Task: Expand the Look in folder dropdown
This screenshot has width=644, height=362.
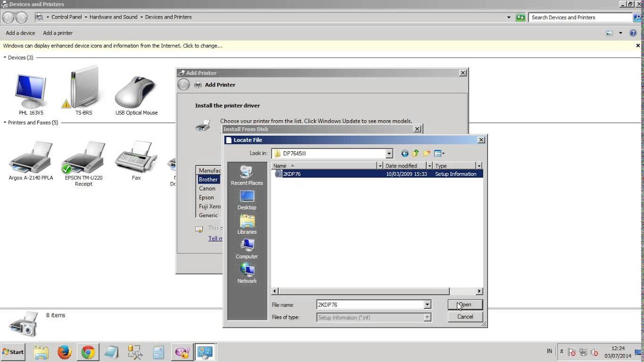Action: pos(389,153)
